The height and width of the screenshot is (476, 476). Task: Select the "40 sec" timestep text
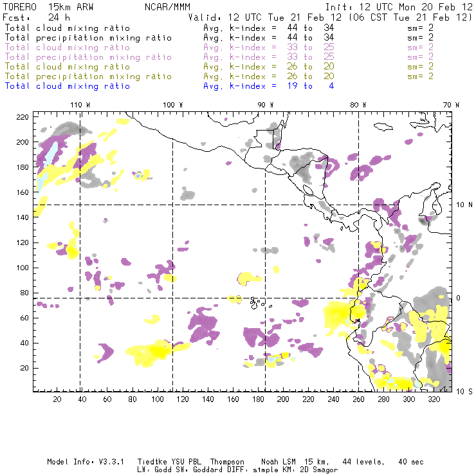point(411,462)
